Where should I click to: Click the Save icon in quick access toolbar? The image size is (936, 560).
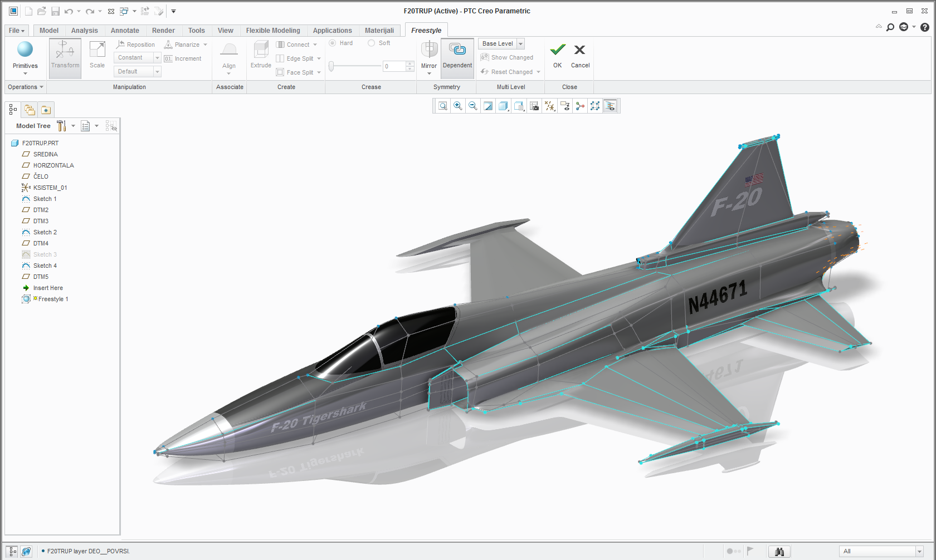(55, 11)
